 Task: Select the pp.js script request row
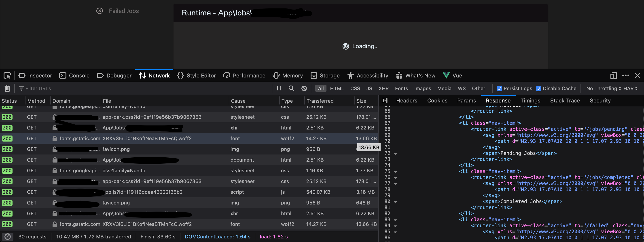tap(189, 192)
